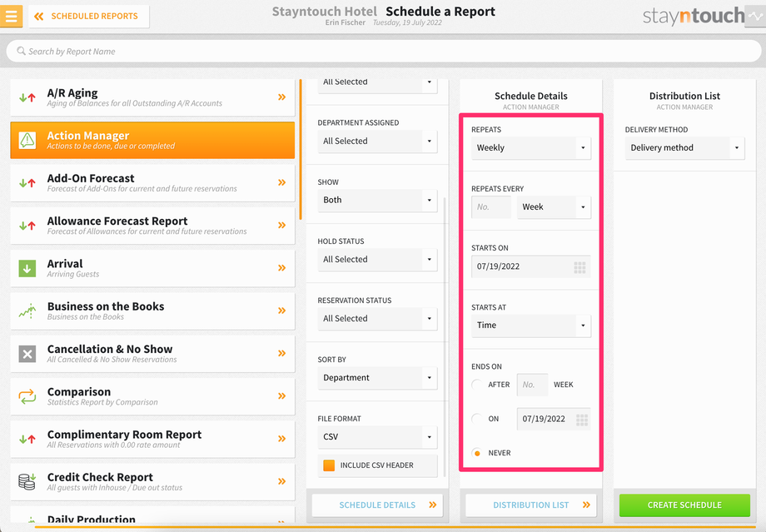The width and height of the screenshot is (766, 532).
Task: Select the Ends On date radio button
Action: 477,419
